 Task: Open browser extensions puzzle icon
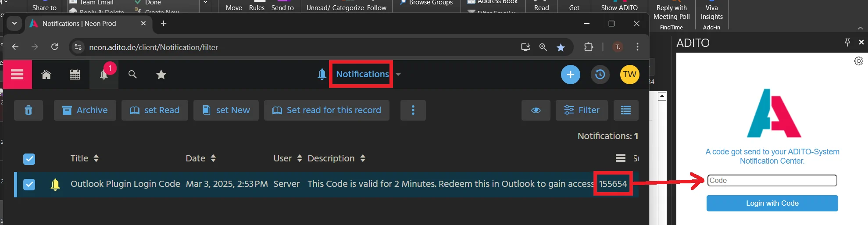point(589,47)
